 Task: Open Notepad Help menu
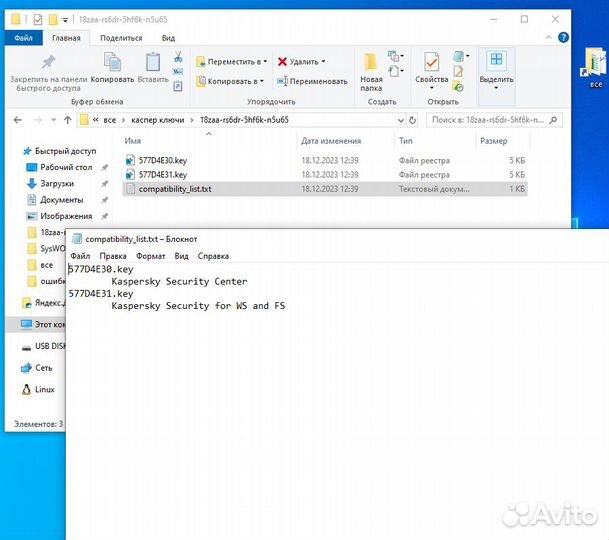click(x=213, y=256)
